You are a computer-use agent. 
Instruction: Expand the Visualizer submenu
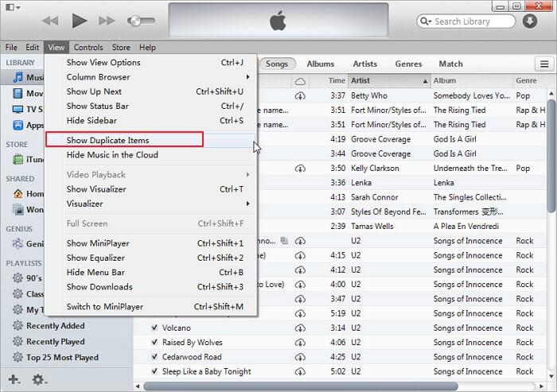point(151,204)
